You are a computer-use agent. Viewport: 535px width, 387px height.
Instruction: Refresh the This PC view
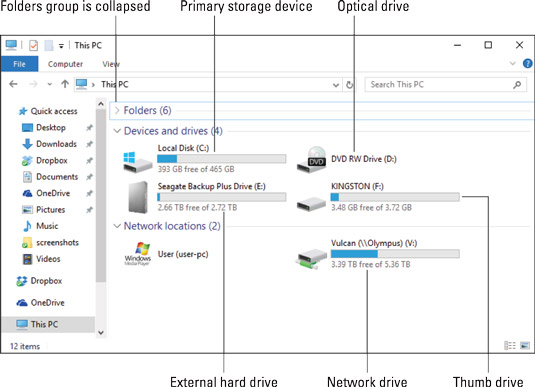[x=349, y=84]
